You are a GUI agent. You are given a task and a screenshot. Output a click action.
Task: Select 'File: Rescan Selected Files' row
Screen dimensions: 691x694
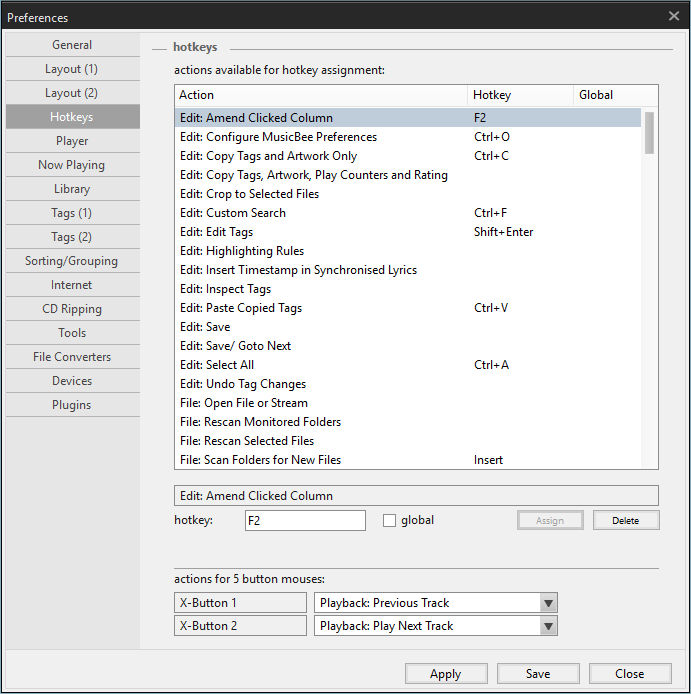click(408, 441)
